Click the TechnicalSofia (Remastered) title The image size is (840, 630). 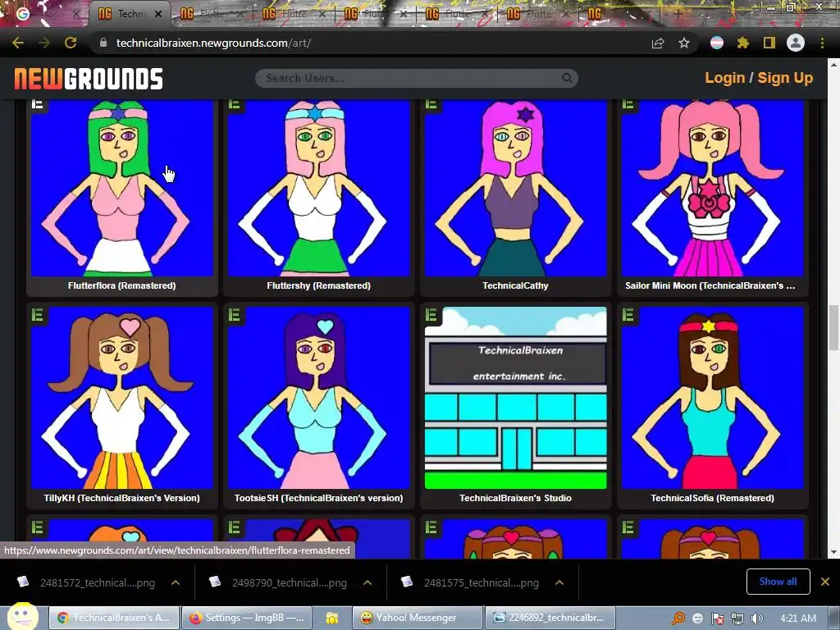tap(713, 498)
